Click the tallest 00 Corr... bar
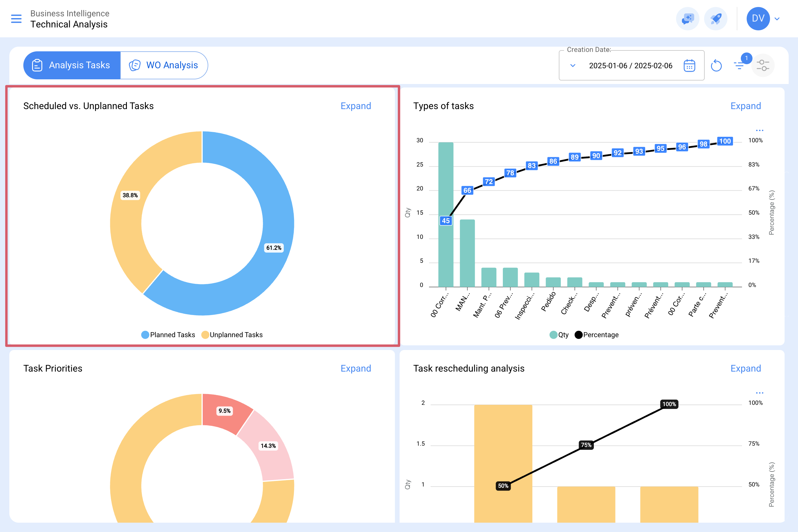Viewport: 798px width, 532px height. [445, 214]
